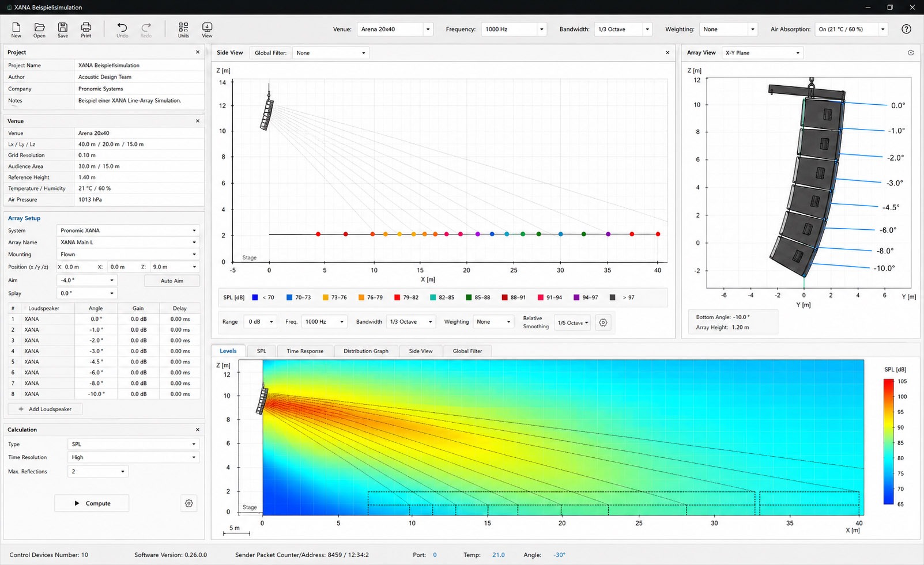Click the View toolbar icon

click(207, 30)
